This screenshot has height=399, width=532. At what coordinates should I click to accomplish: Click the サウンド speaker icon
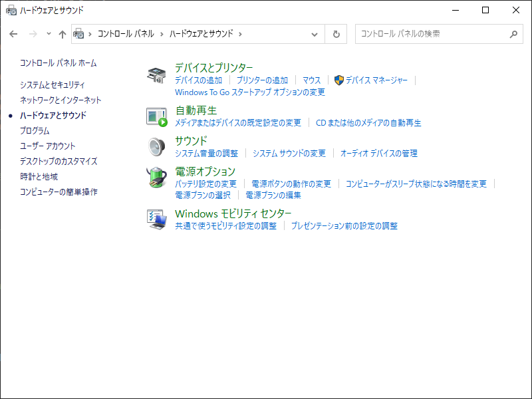pyautogui.click(x=157, y=146)
